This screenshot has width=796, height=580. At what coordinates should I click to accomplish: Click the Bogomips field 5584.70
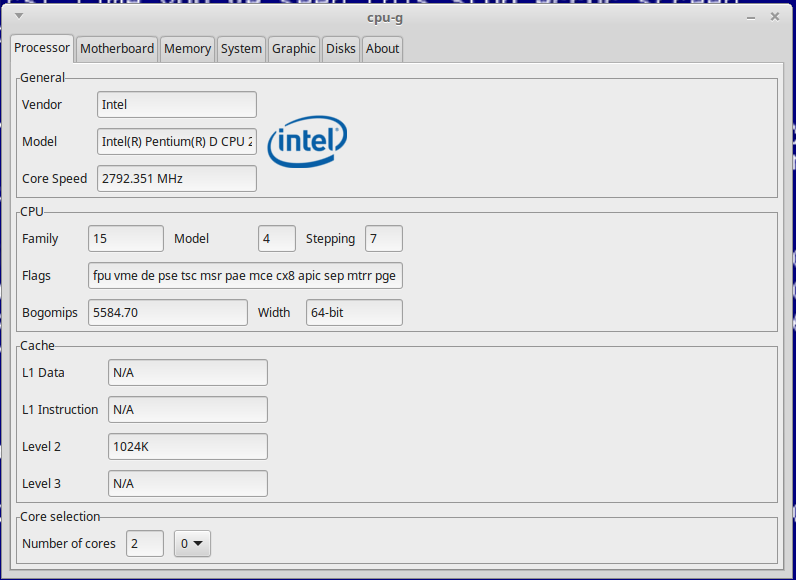click(168, 313)
